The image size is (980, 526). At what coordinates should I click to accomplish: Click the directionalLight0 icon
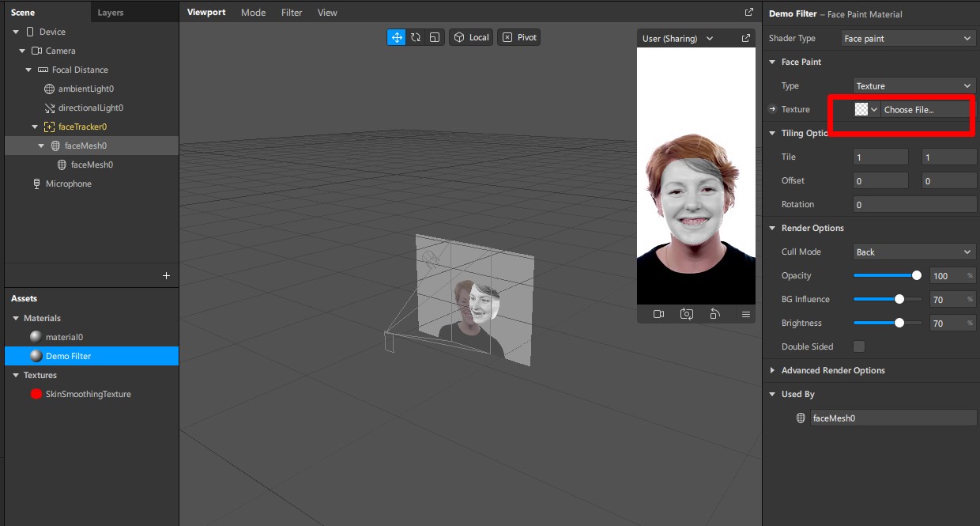click(x=49, y=108)
